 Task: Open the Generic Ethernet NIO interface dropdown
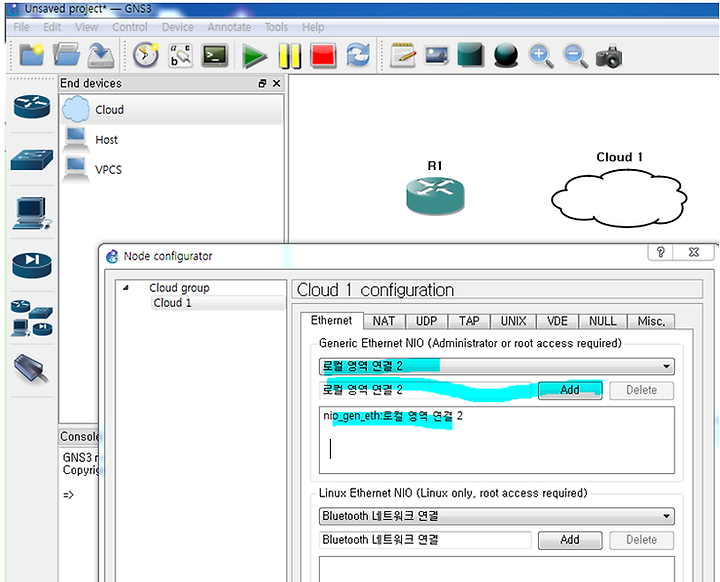496,366
